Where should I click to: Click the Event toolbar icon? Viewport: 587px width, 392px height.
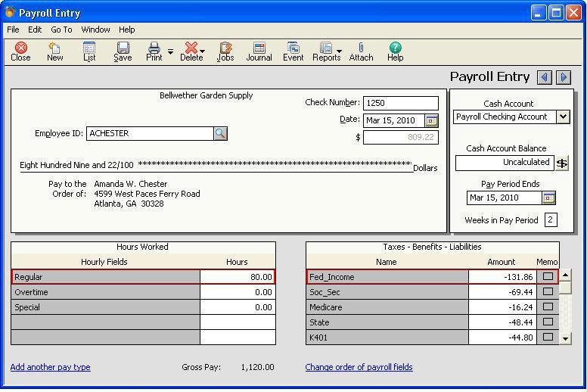coord(293,51)
